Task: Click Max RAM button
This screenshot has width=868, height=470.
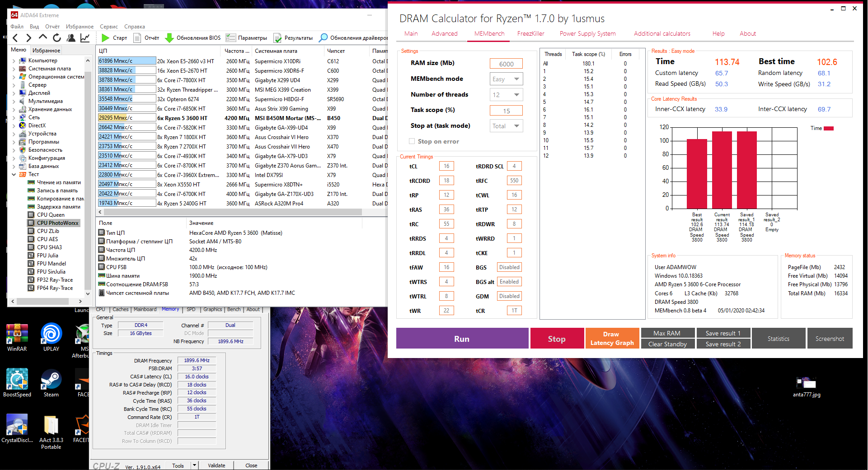Action: click(x=667, y=333)
